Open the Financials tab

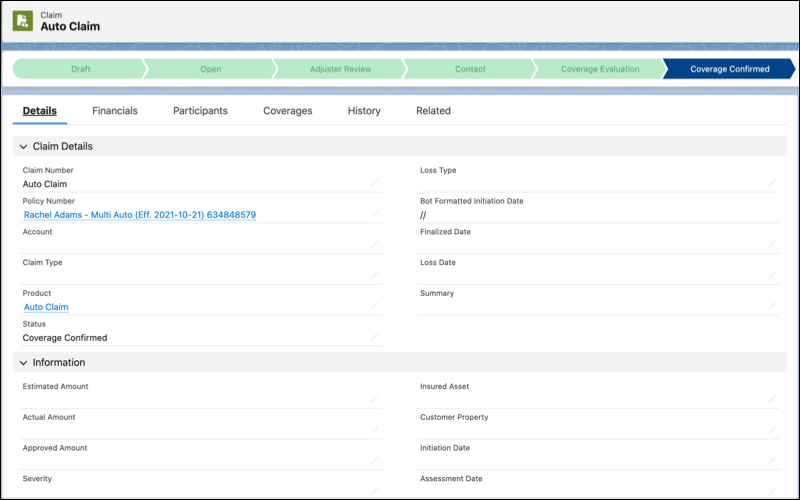pos(115,111)
